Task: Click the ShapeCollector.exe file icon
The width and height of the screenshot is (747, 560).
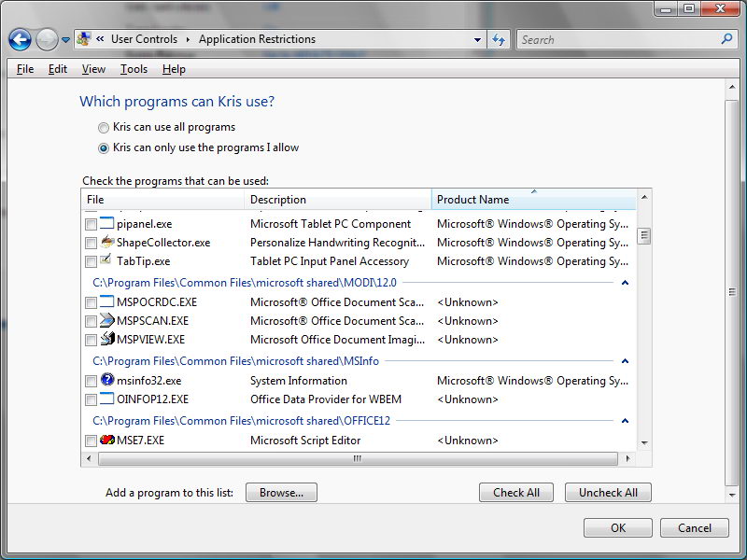Action: [x=107, y=242]
